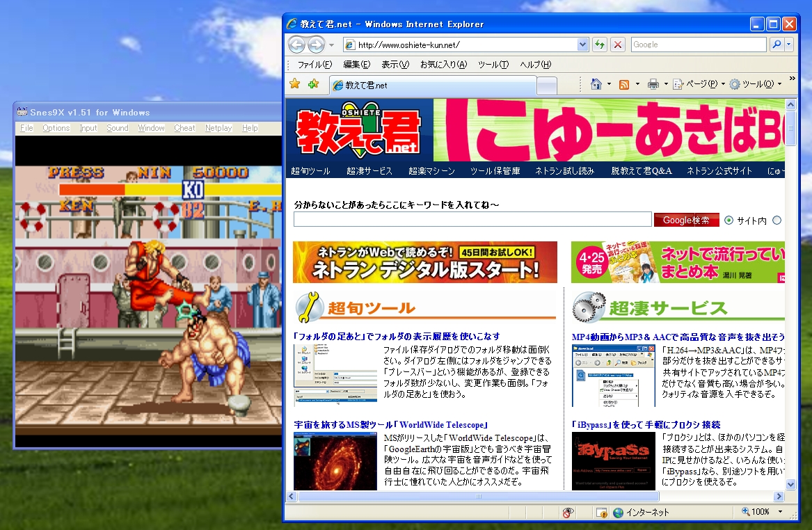
Task: Click the Google検索 button
Action: click(686, 220)
